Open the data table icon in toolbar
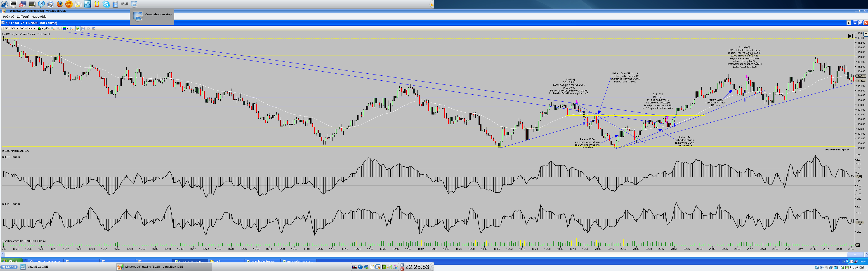The image size is (868, 271). coord(93,28)
